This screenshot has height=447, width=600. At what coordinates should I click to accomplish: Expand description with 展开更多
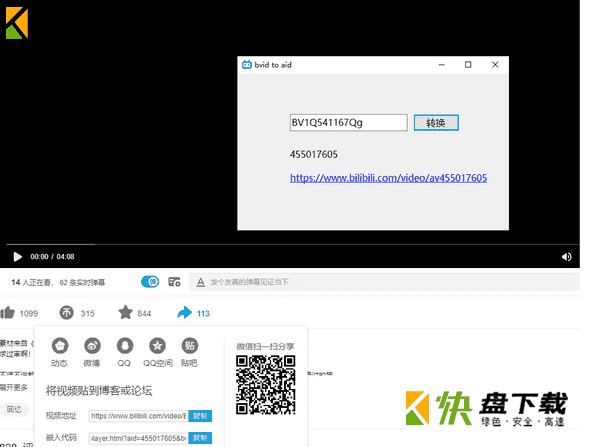click(x=14, y=387)
